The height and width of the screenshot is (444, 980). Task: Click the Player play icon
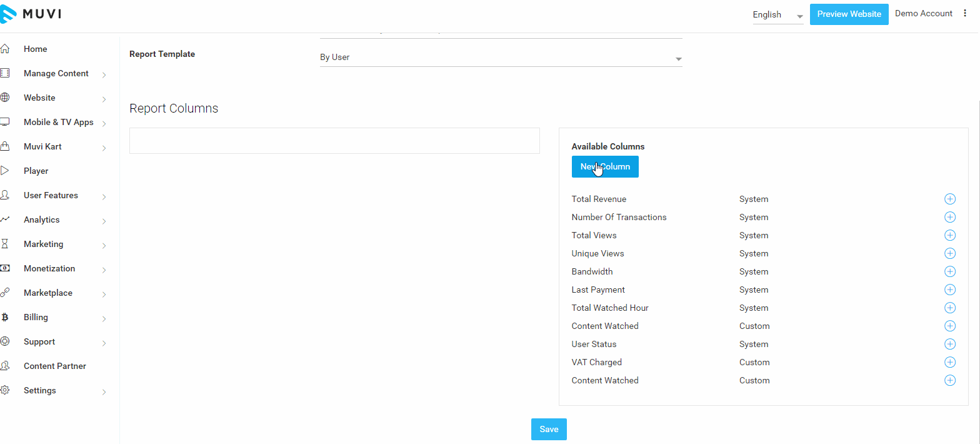pyautogui.click(x=5, y=171)
